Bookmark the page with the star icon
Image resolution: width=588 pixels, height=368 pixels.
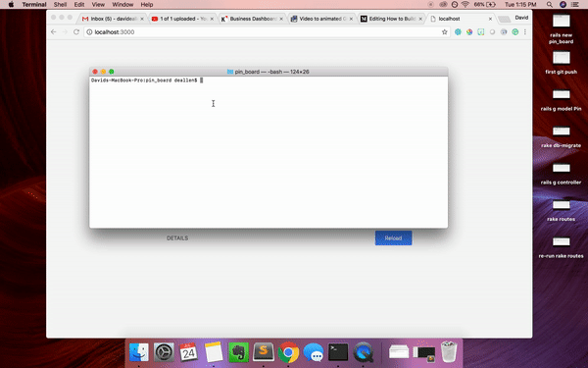[444, 32]
